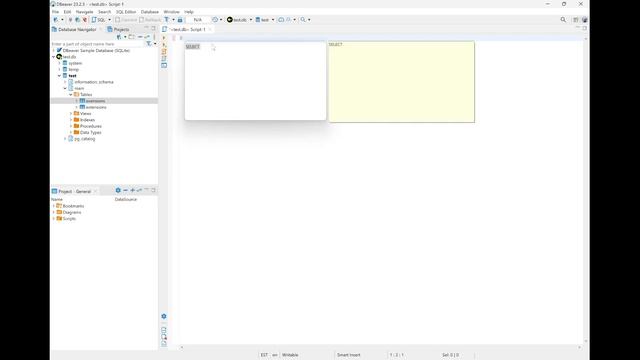This screenshot has width=640, height=360.
Task: Select the Scripts folder
Action: click(x=69, y=219)
